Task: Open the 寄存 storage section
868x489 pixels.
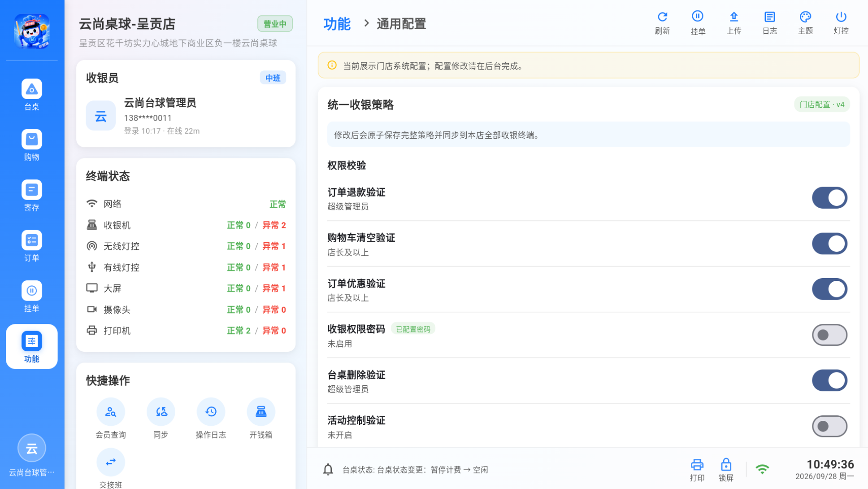Action: 31,196
